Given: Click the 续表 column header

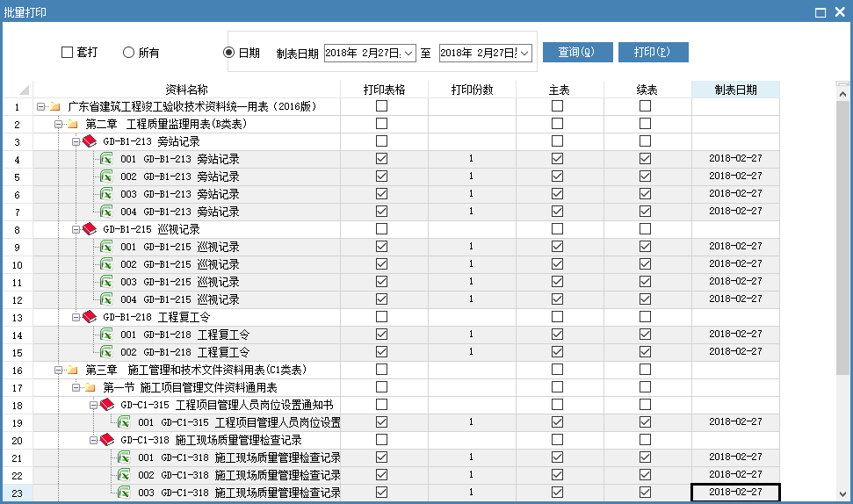Looking at the screenshot, I should pos(647,90).
